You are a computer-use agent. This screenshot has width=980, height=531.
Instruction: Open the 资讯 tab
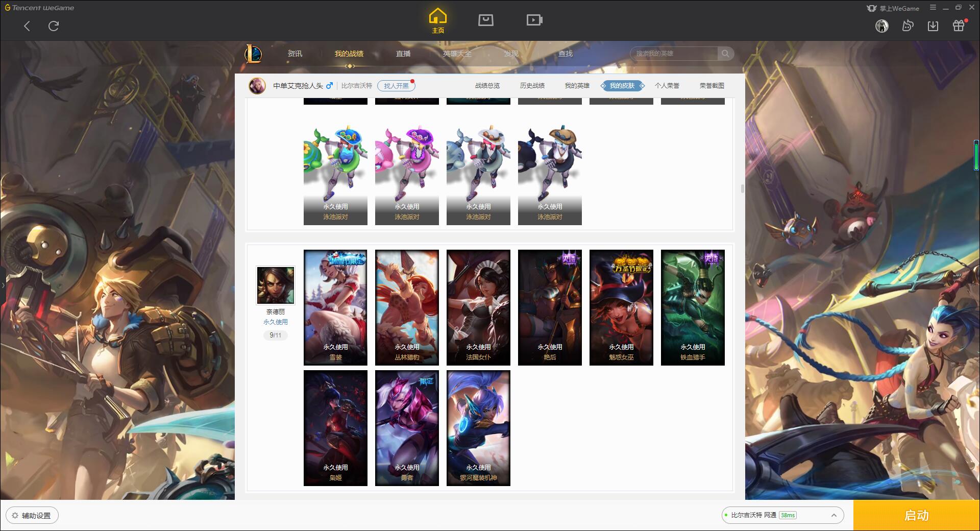tap(295, 54)
